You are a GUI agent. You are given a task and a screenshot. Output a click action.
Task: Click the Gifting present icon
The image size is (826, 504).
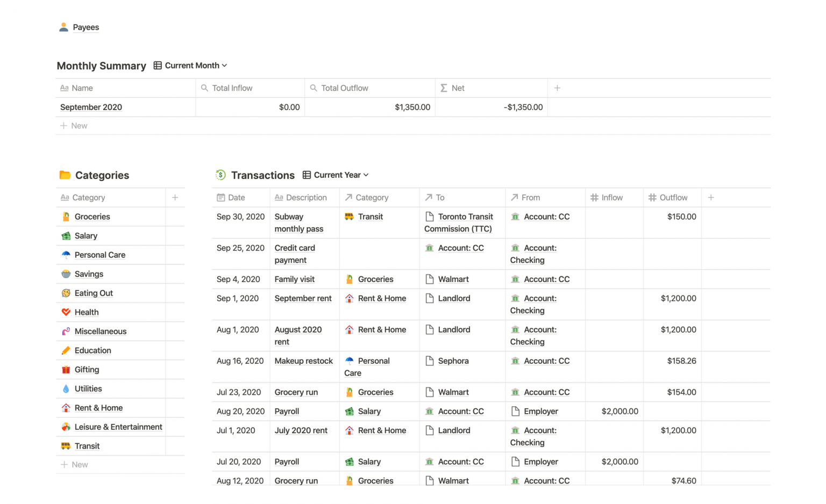click(x=66, y=370)
